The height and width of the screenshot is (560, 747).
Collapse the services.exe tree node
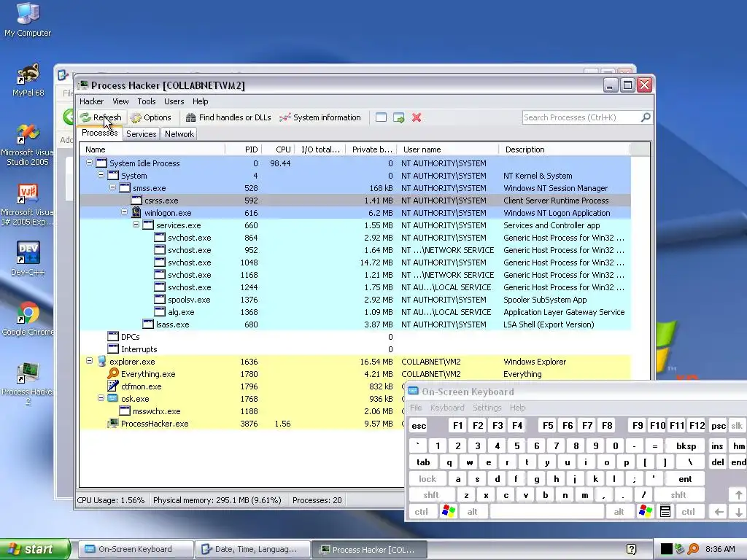(x=136, y=225)
